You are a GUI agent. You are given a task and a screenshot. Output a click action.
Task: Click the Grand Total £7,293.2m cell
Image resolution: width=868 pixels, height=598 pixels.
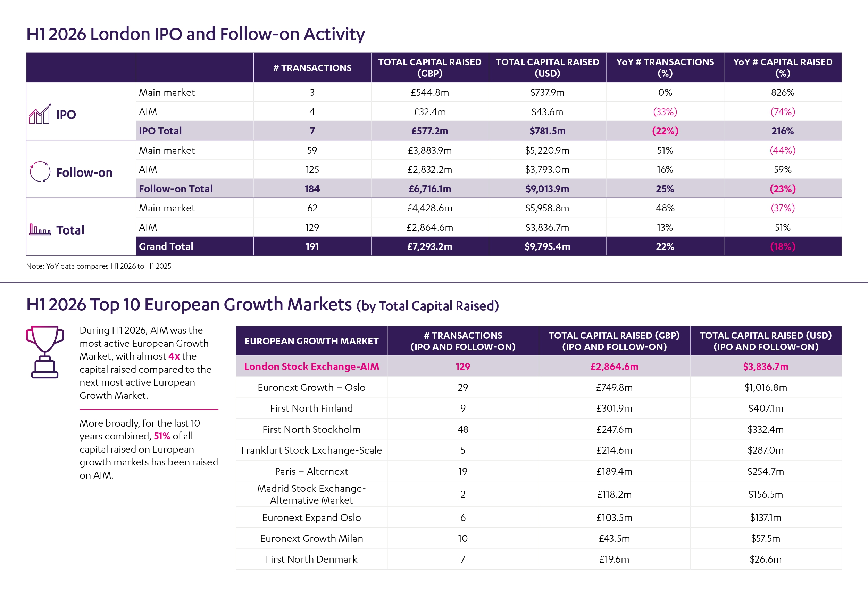point(430,246)
